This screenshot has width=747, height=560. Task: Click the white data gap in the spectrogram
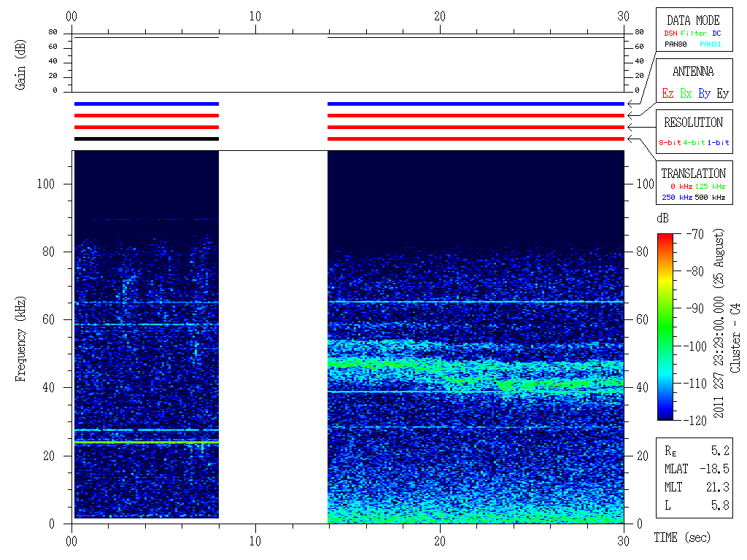pyautogui.click(x=273, y=335)
